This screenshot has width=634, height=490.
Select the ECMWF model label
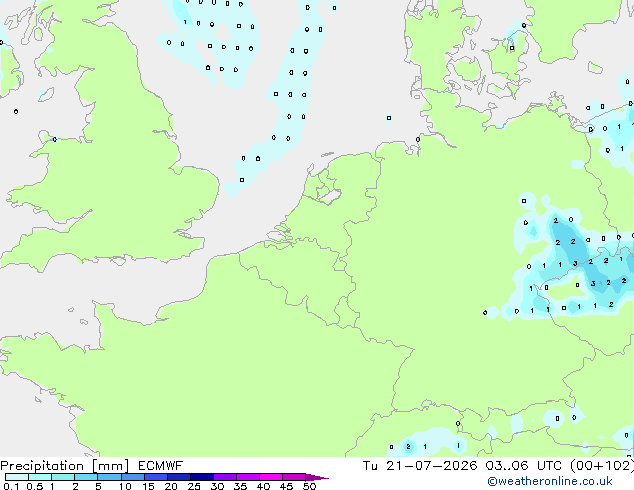[161, 466]
